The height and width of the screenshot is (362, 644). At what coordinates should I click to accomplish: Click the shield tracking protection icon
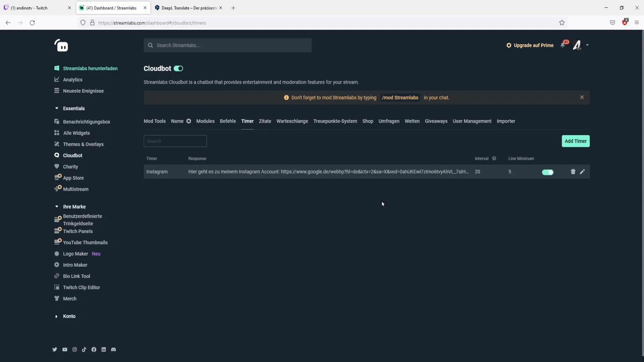(83, 23)
